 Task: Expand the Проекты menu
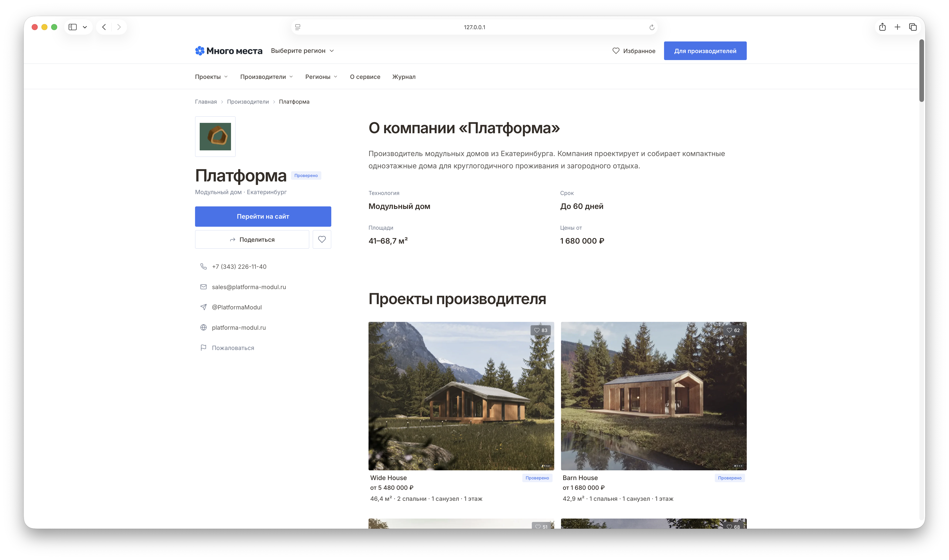coord(211,77)
